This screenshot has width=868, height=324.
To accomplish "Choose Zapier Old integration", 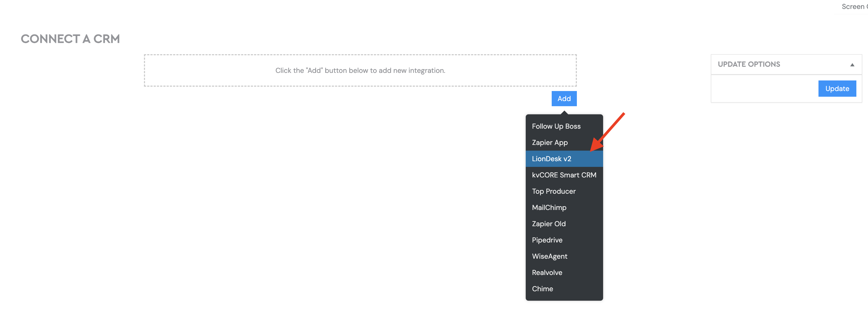I will click(564, 223).
